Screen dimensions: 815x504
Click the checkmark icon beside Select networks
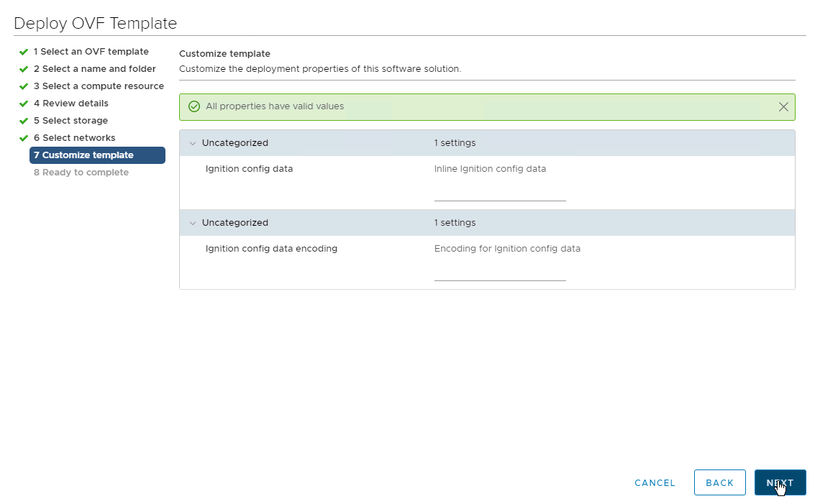(x=24, y=138)
